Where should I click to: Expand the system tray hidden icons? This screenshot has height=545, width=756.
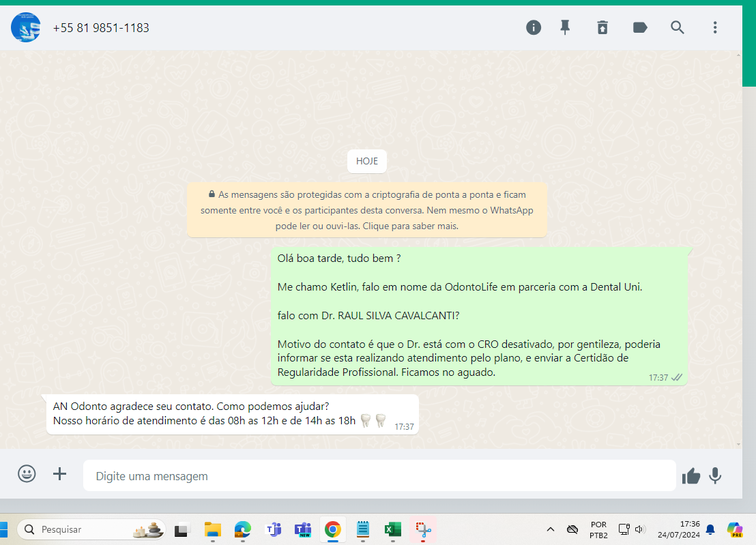(551, 529)
